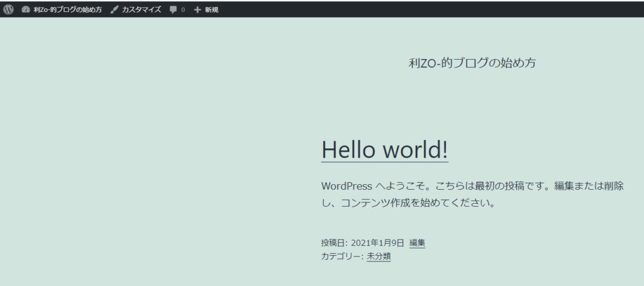Click the WordPress logo in admin bar
The image size is (644, 286).
pos(8,9)
